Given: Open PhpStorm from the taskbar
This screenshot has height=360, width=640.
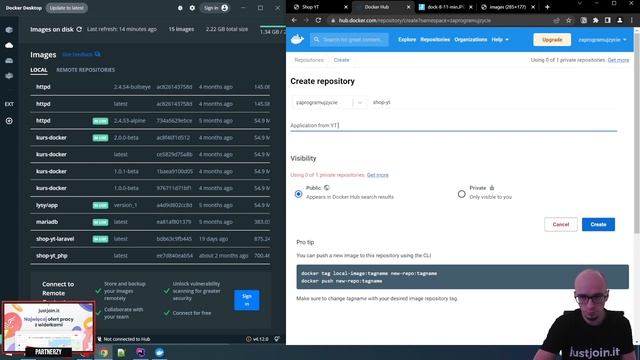Looking at the screenshot, I should [140, 353].
